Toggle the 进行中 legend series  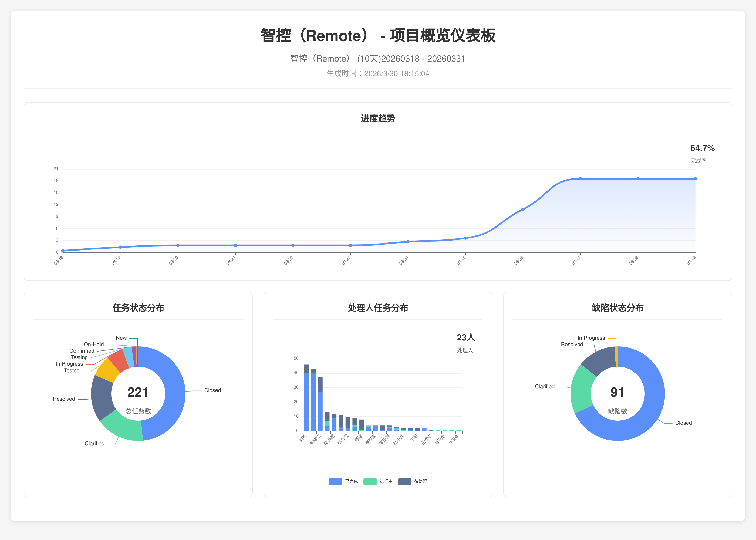coord(386,481)
